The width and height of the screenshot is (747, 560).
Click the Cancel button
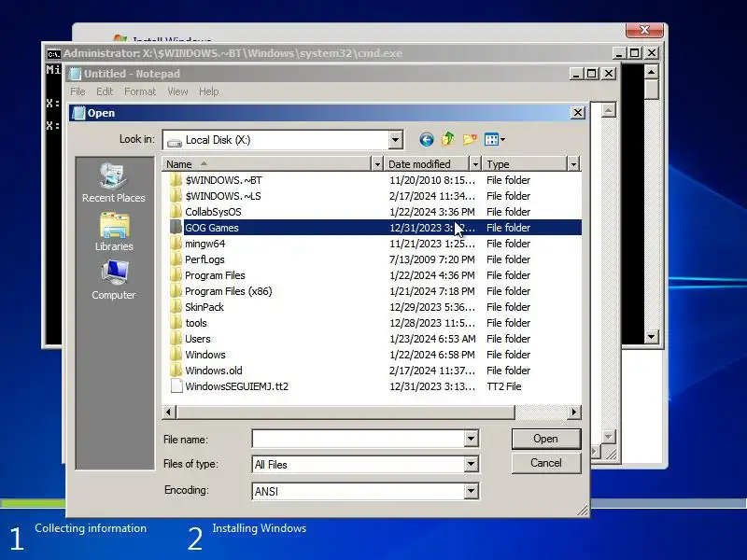point(546,463)
